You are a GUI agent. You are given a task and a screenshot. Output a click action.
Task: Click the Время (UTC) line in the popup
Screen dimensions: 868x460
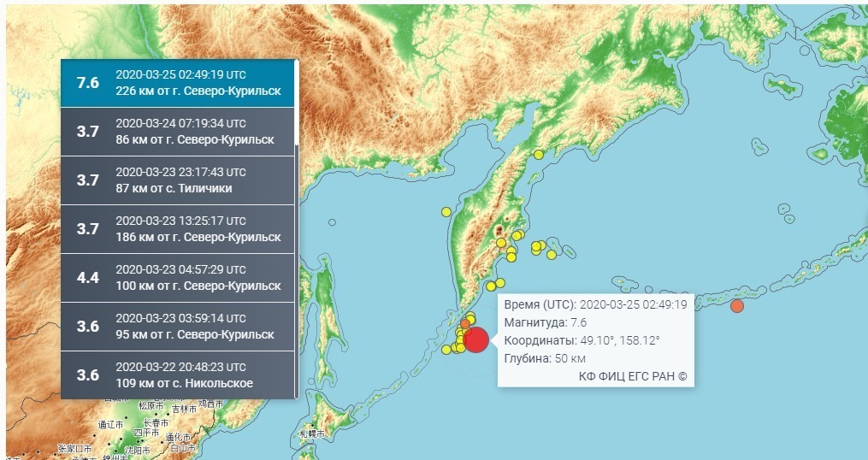coord(596,304)
